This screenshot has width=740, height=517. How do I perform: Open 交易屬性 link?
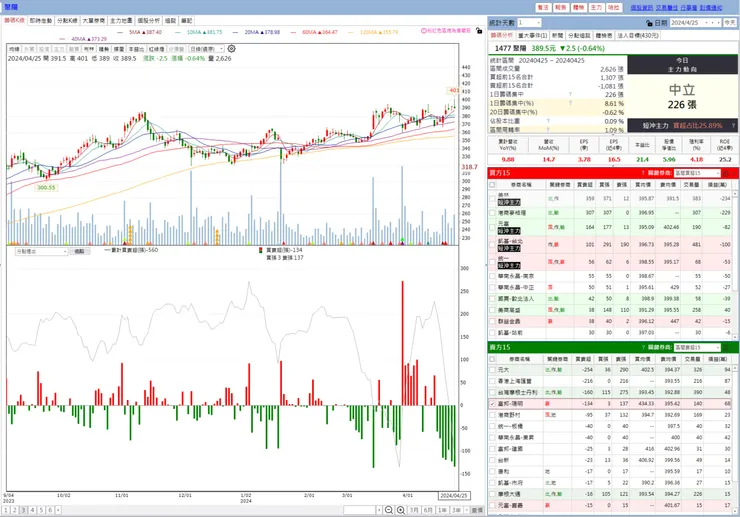[666, 8]
